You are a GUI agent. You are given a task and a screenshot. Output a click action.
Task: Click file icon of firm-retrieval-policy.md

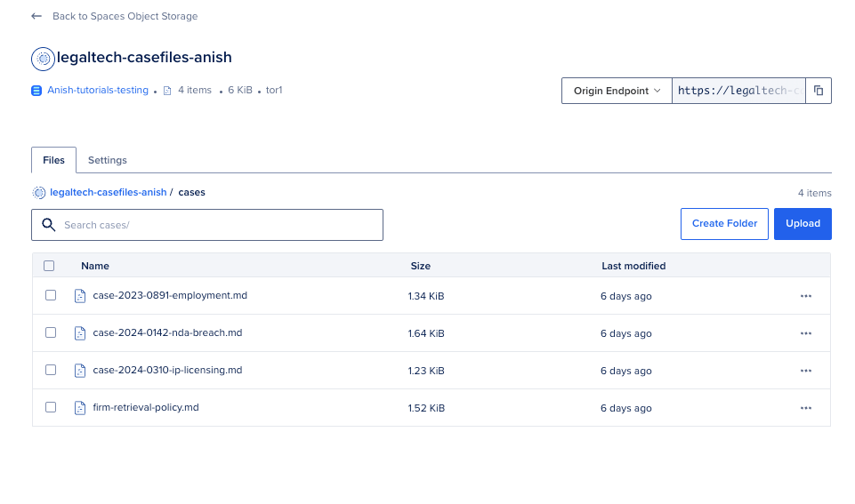[79, 408]
